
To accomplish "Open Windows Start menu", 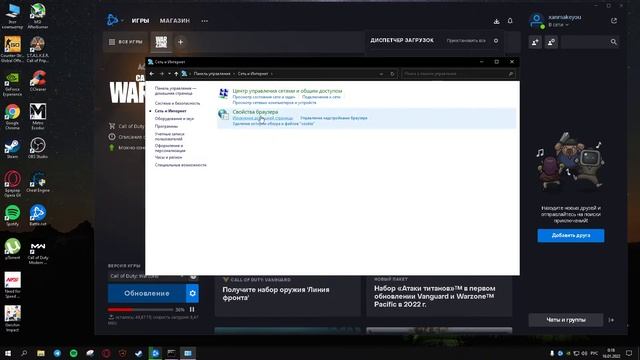I will pyautogui.click(x=7, y=353).
